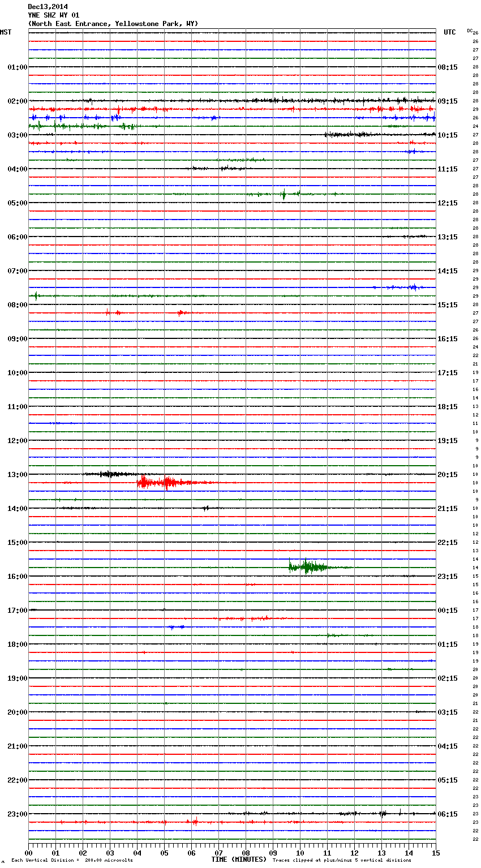481x868 pixels.
Task: Click the 04:15 UTC time label
Action: (448, 746)
